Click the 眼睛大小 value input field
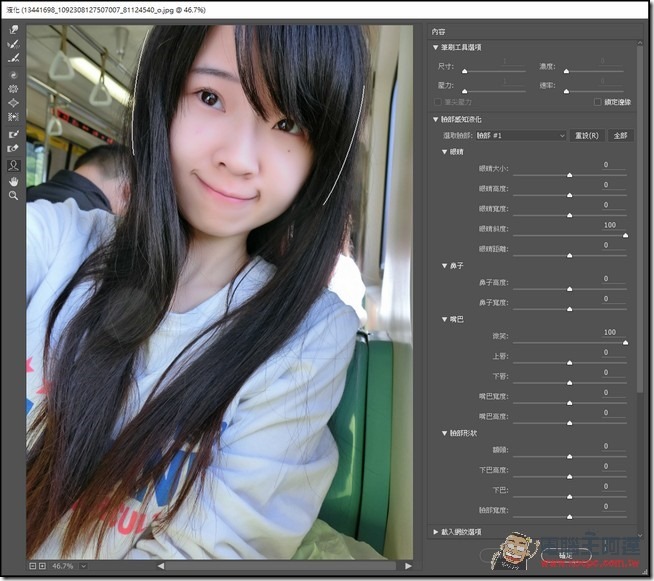Viewport: 654px width, 581px height. 605,164
